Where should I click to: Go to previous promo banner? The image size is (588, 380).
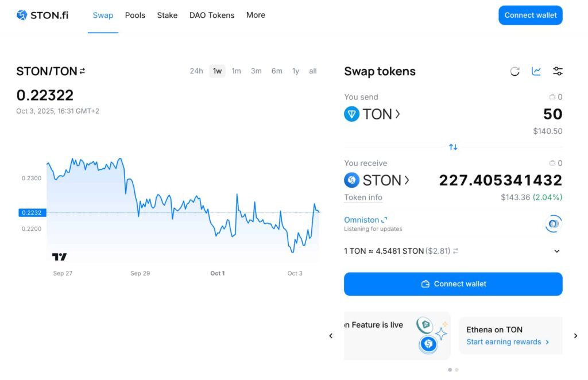[331, 336]
